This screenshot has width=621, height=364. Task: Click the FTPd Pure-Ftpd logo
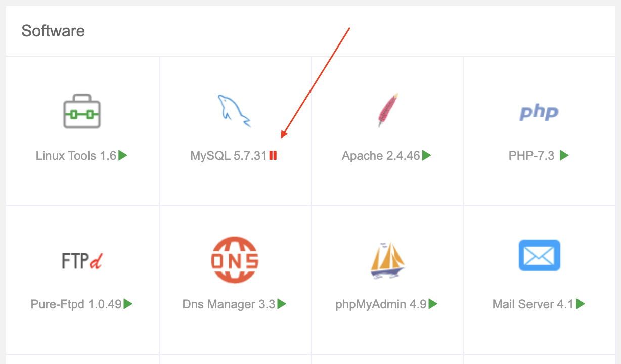click(82, 260)
